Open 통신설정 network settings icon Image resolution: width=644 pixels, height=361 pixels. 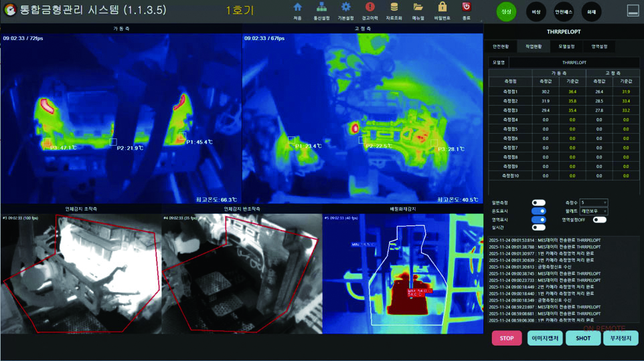coord(321,8)
